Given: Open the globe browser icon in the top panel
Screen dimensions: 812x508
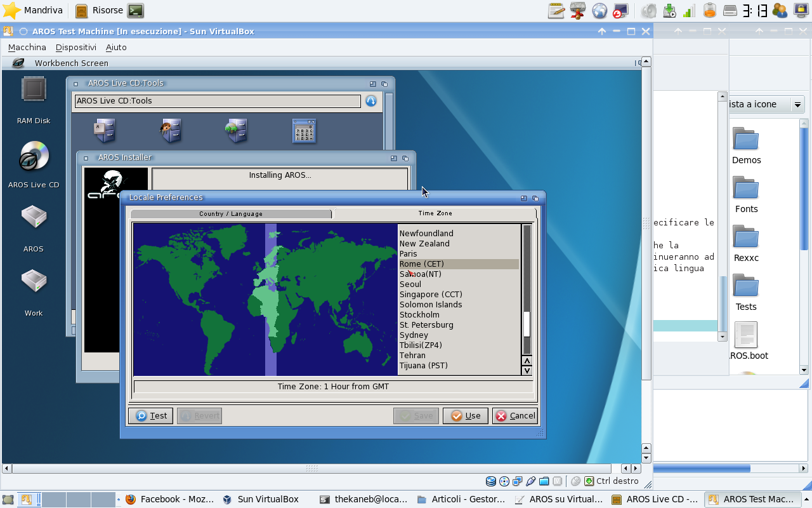Looking at the screenshot, I should 599,10.
